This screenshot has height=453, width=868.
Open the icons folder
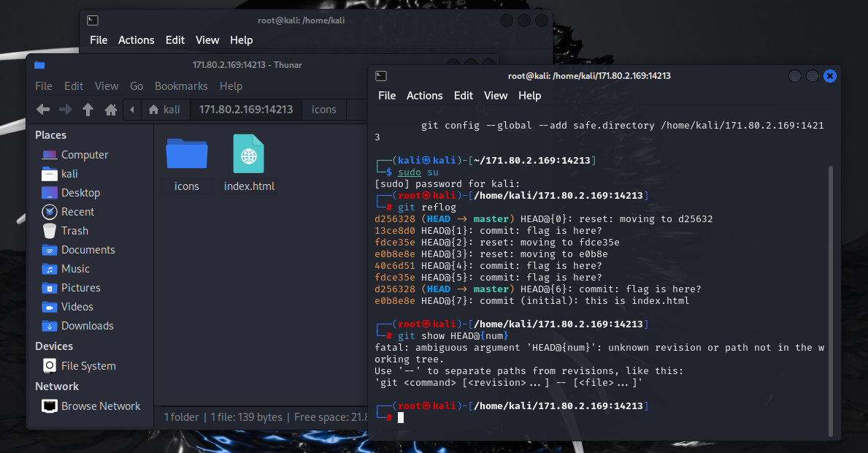186,153
